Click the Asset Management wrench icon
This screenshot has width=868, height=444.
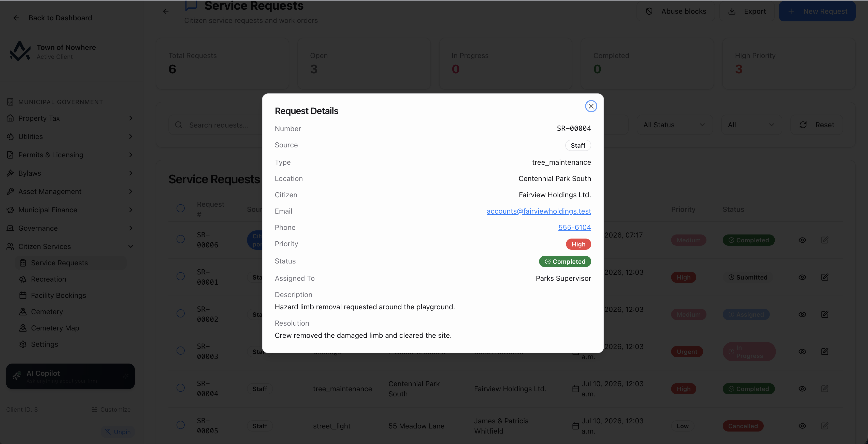click(10, 191)
